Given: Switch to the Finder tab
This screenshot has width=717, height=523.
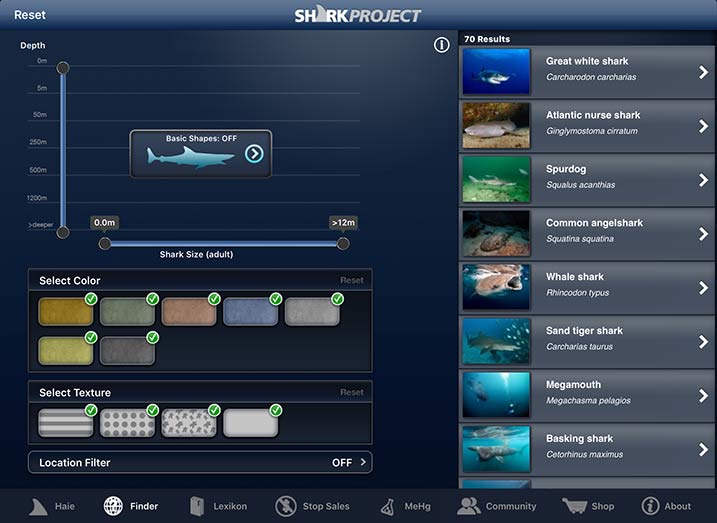Looking at the screenshot, I should (114, 506).
